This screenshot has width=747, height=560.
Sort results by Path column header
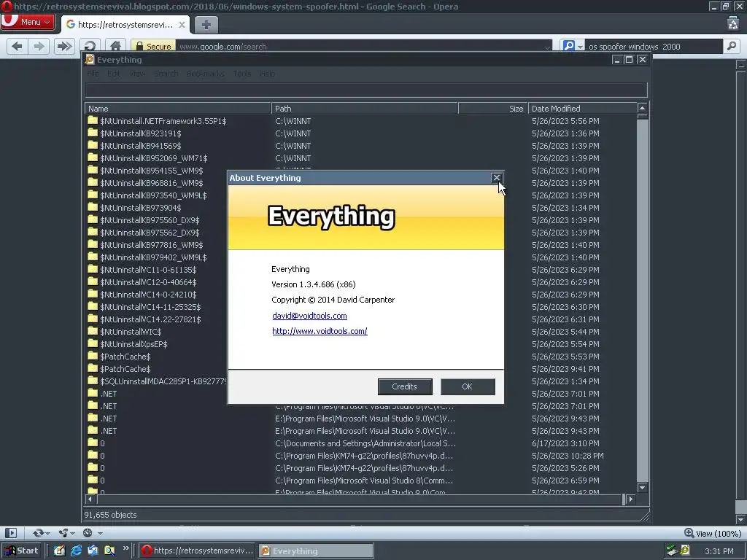365,109
